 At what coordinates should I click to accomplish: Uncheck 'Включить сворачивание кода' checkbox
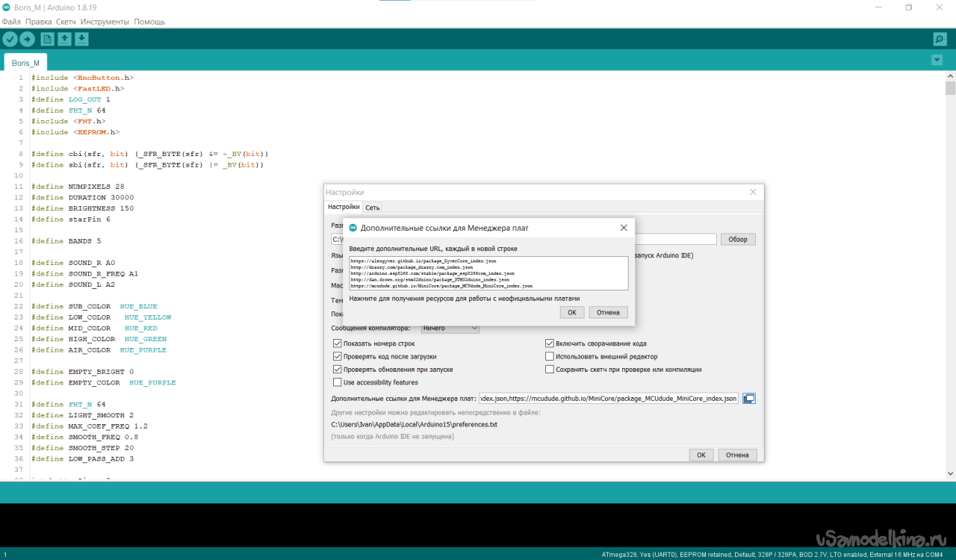pos(550,343)
